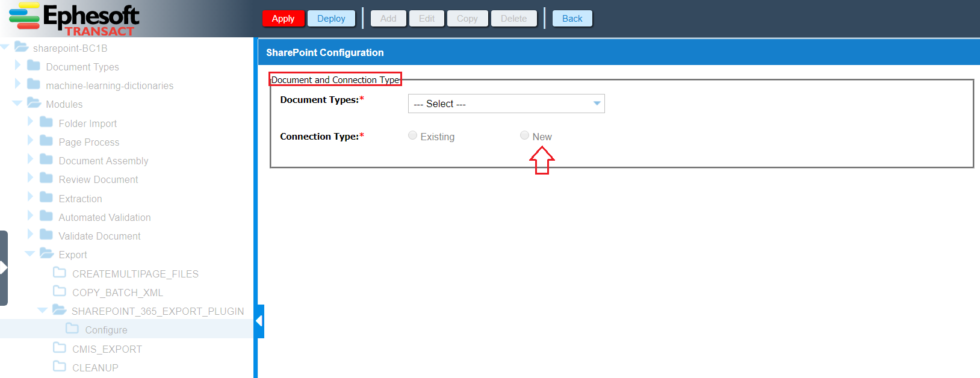
Task: Click the sharepoint-BC1B open folder icon
Action: [22, 46]
